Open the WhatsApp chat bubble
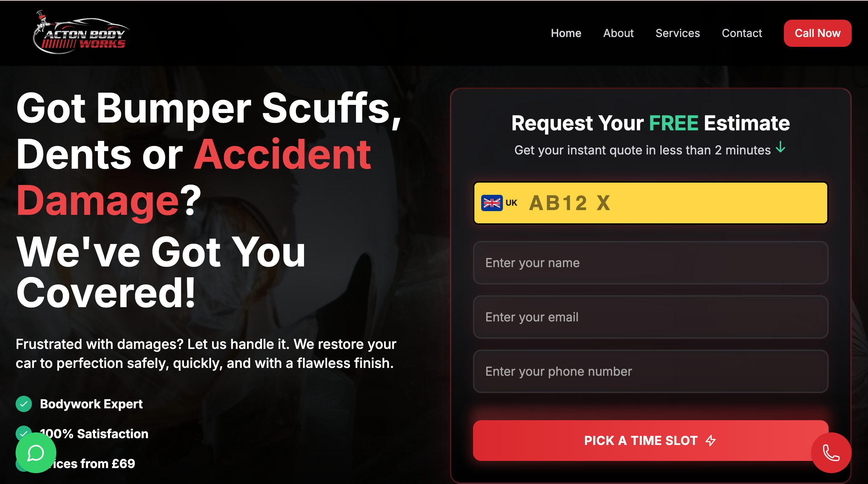This screenshot has height=484, width=868. pos(36,452)
